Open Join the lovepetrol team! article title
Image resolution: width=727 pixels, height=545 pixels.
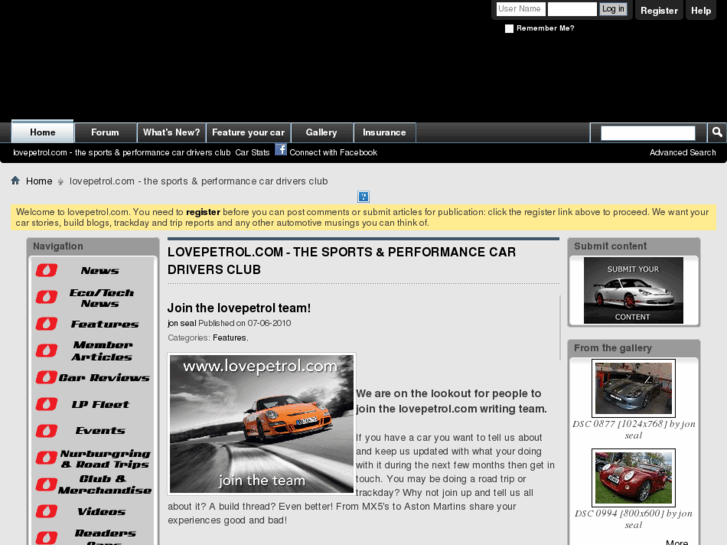point(239,308)
